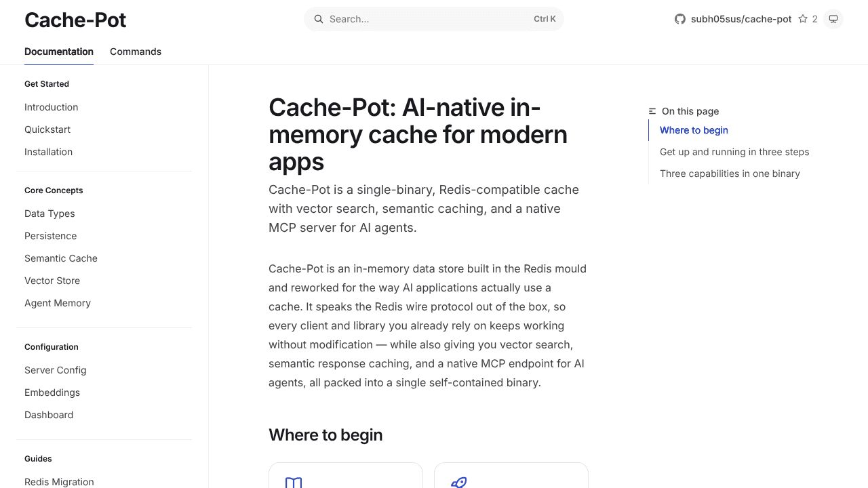Switch to the Commands tab
Viewport: 868px width, 488px height.
tap(136, 52)
